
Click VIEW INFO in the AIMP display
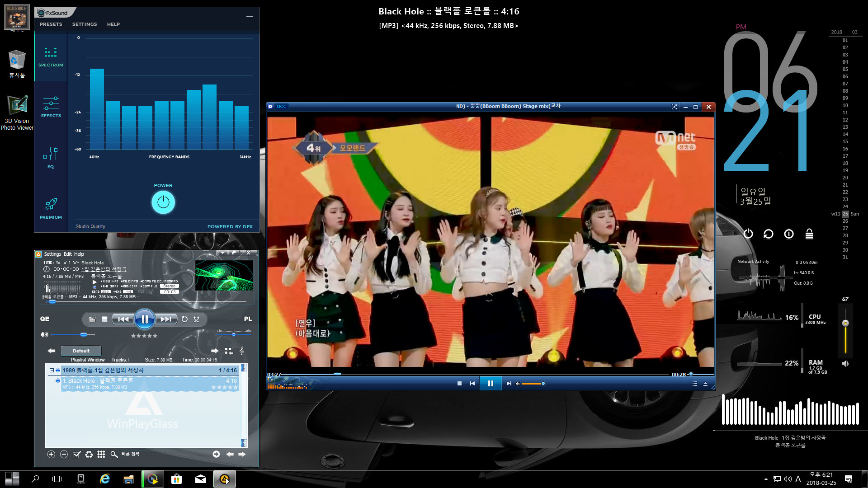[109, 281]
